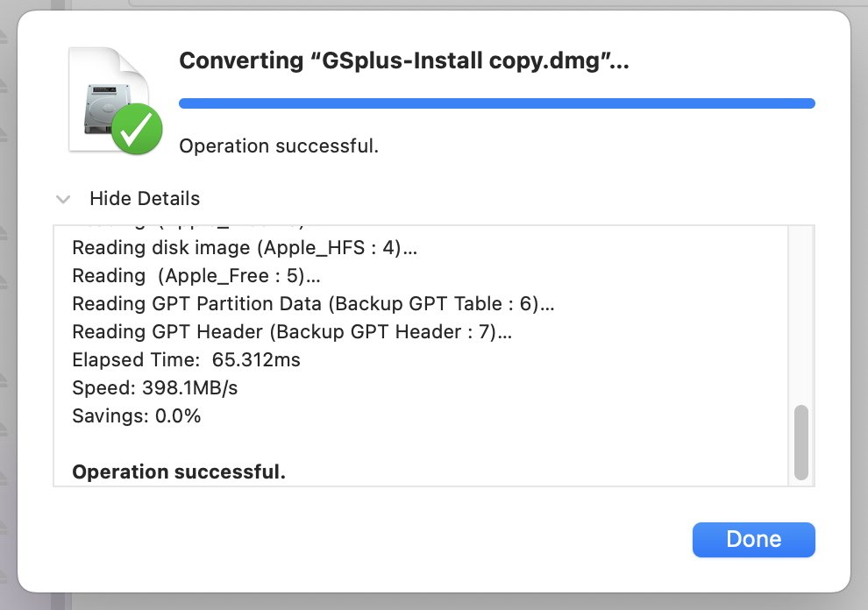Click the partially hidden top line of the log
The image size is (868, 610).
coord(189,228)
